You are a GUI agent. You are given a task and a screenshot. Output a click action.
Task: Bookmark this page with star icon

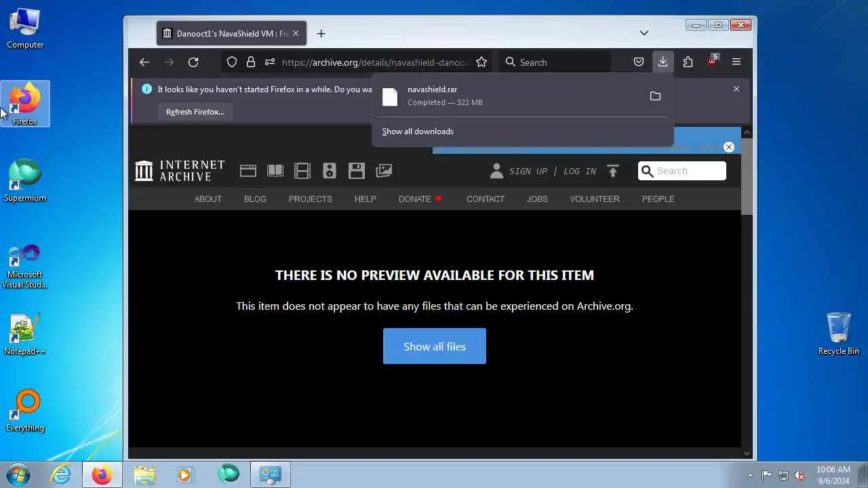tap(481, 62)
